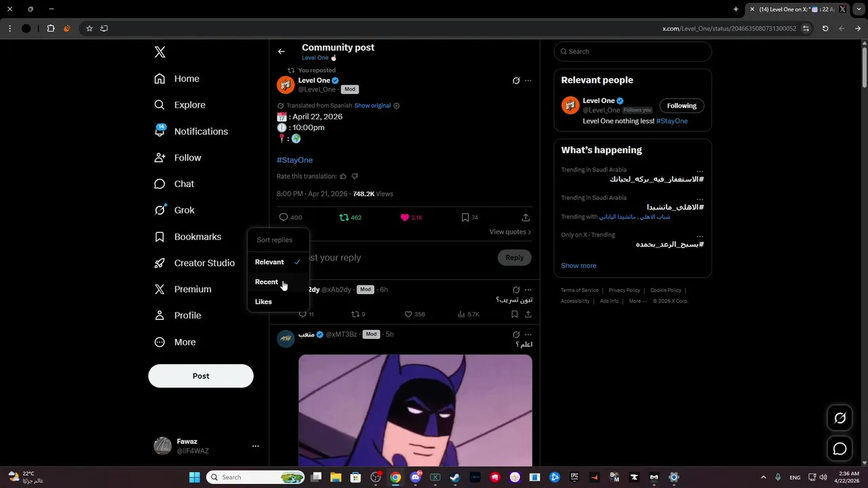Click the share icon on the main post
This screenshot has width=868, height=488.
tap(526, 218)
